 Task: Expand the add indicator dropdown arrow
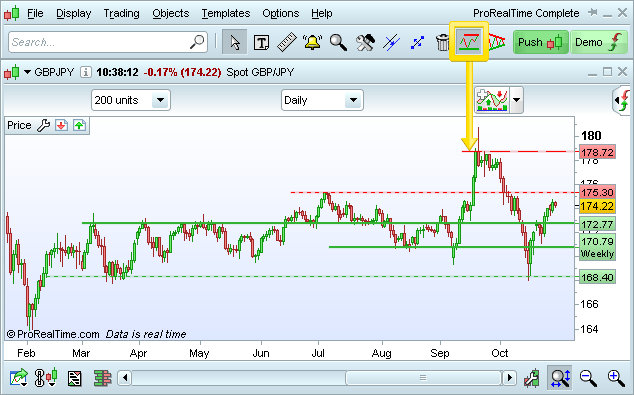[516, 99]
